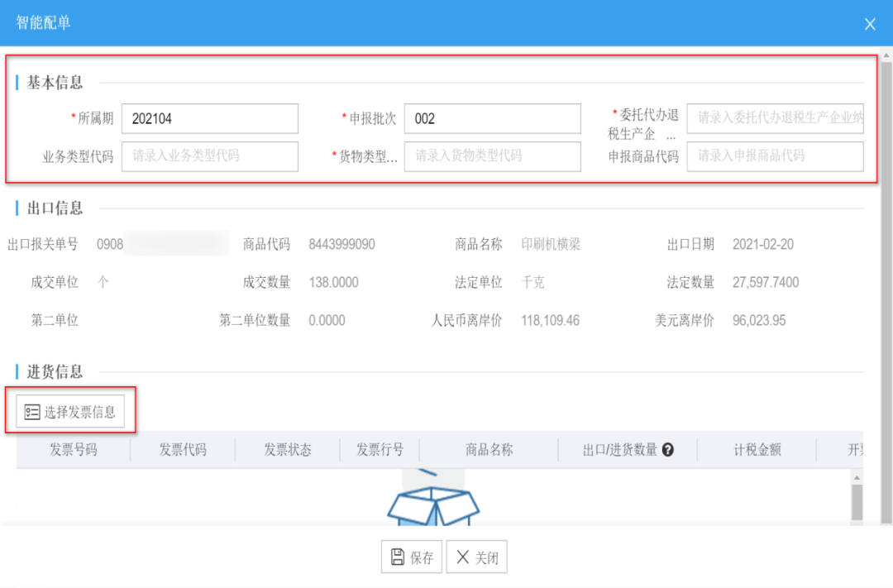Click the 发票号码 column header
Screen dimensions: 893x588
73,450
